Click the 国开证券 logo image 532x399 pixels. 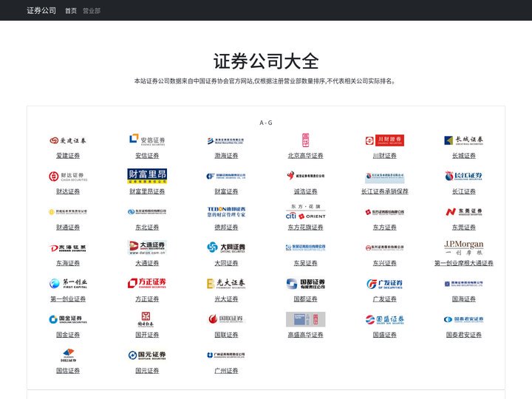pyautogui.click(x=146, y=320)
